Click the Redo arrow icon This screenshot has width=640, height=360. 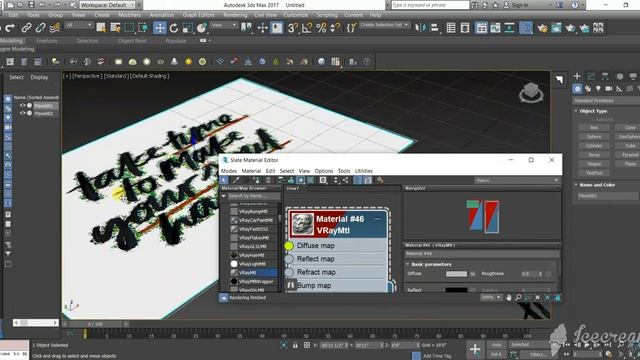tap(10, 28)
